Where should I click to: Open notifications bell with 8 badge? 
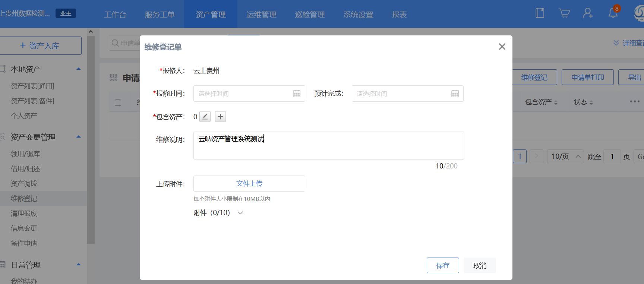tap(613, 12)
